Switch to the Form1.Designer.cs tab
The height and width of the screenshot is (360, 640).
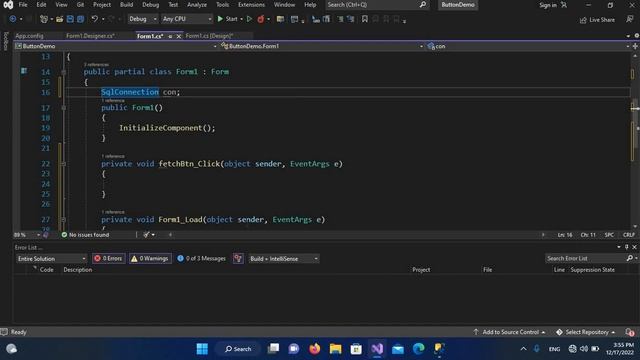(91, 36)
